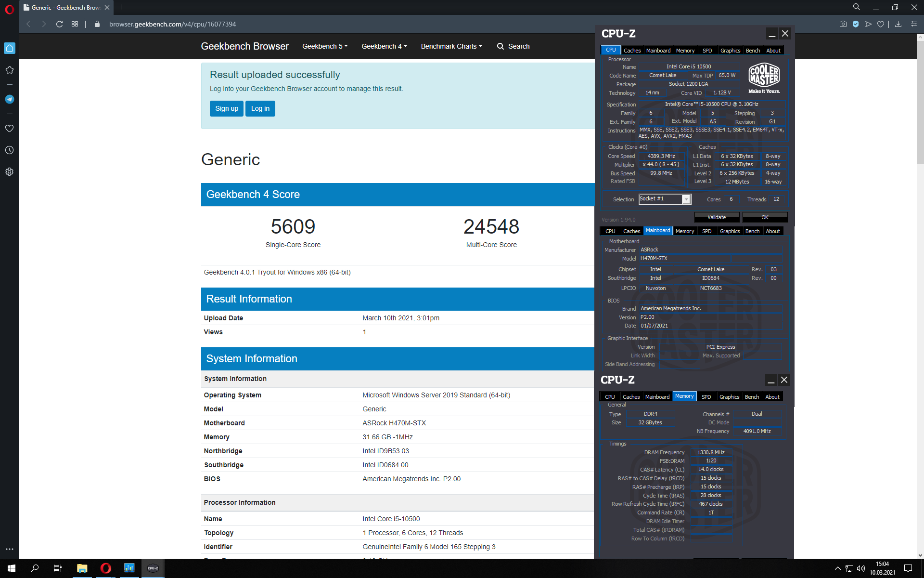View site security padlock info
This screenshot has width=924, height=578.
97,24
